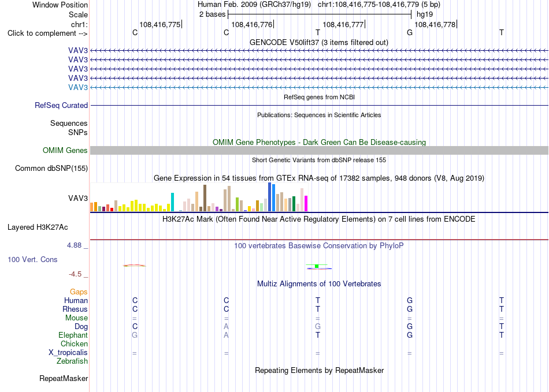Open 100 vertebrates Basewise Conservation by PhyloP title

318,246
